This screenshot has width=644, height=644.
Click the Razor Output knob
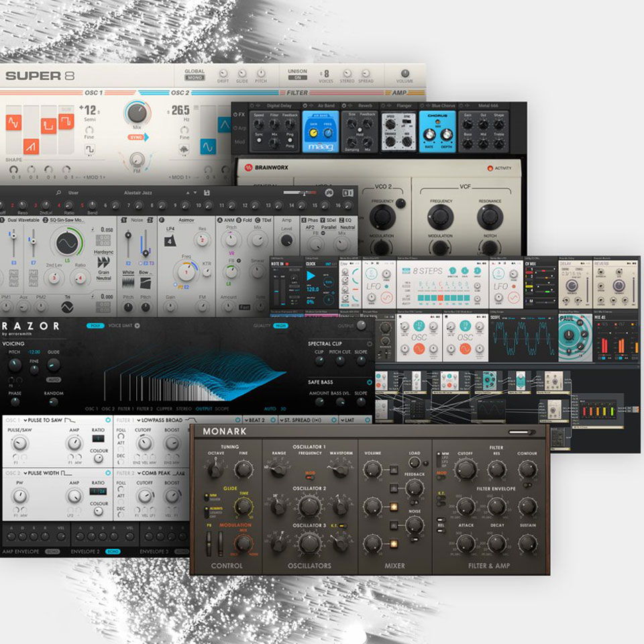362,325
